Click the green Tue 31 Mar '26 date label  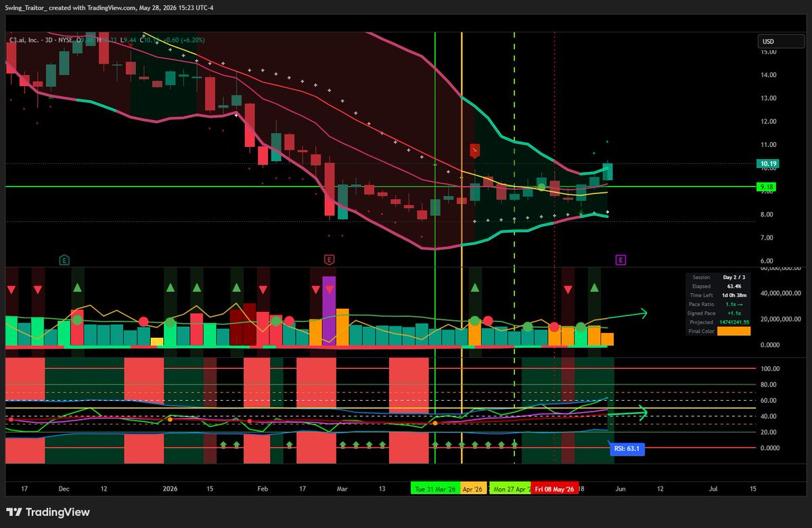(435, 489)
